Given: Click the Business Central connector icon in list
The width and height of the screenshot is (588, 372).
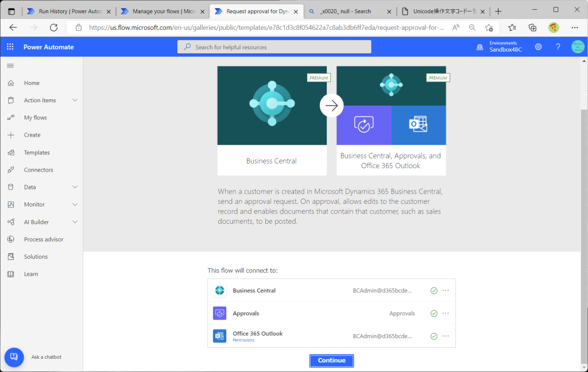Looking at the screenshot, I should (x=220, y=290).
